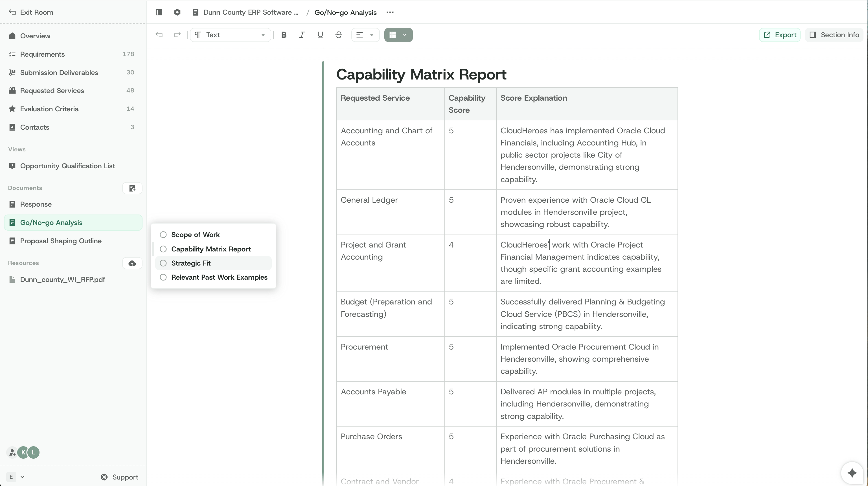
Task: Click the Support link
Action: (120, 477)
